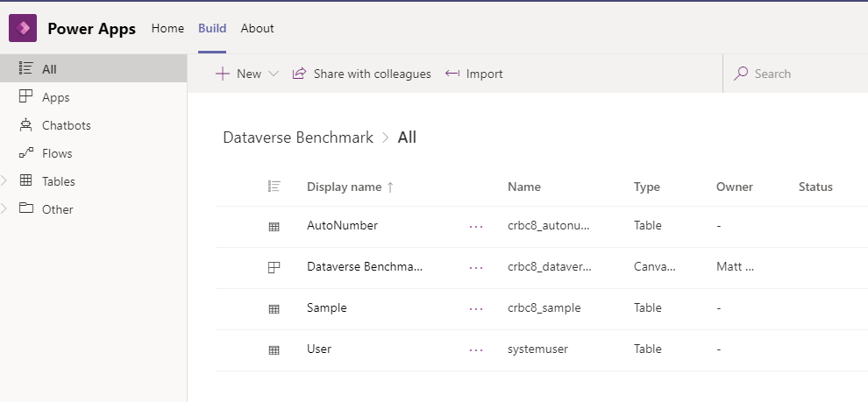Open the User table
Viewport: 868px width, 402px height.
click(319, 349)
